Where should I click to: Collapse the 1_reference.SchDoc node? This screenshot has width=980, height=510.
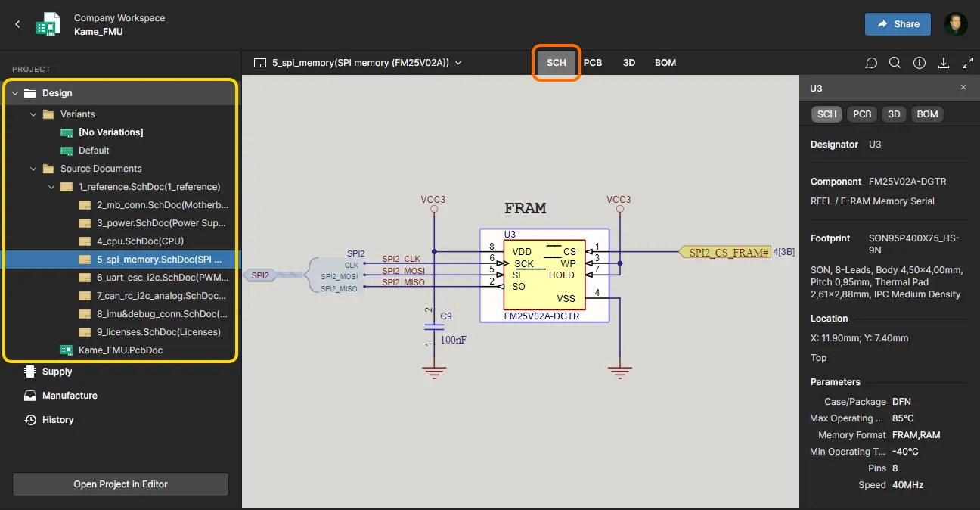[51, 187]
